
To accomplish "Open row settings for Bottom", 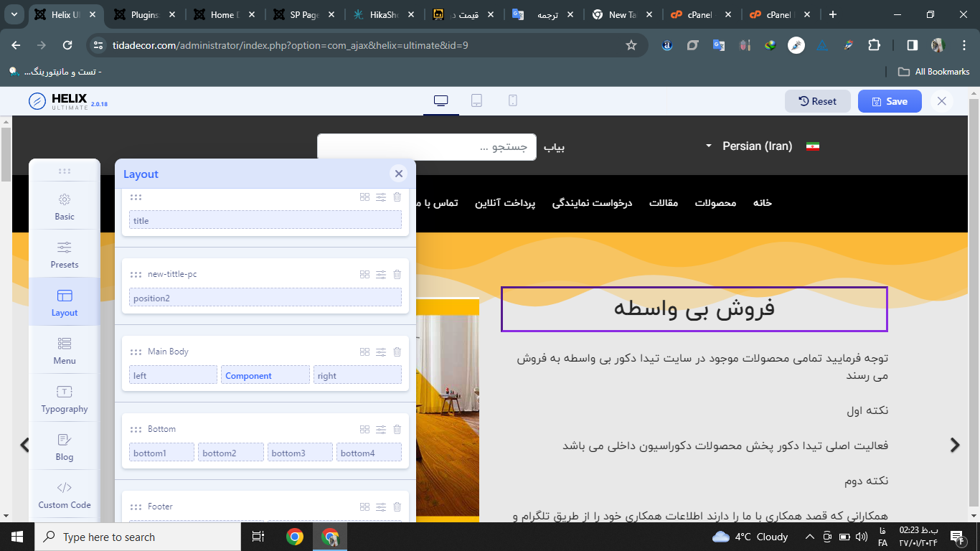I will pyautogui.click(x=381, y=429).
